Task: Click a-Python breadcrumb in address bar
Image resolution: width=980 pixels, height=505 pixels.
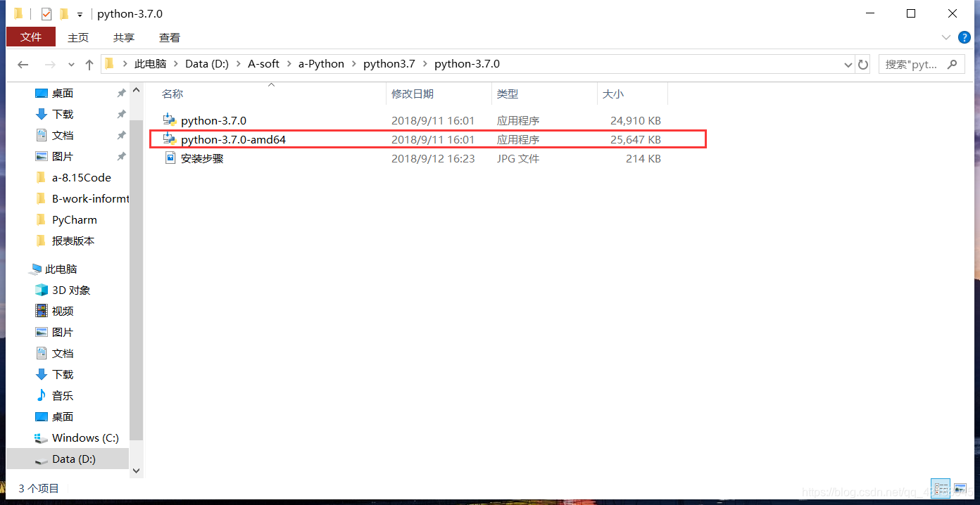Action: [322, 63]
